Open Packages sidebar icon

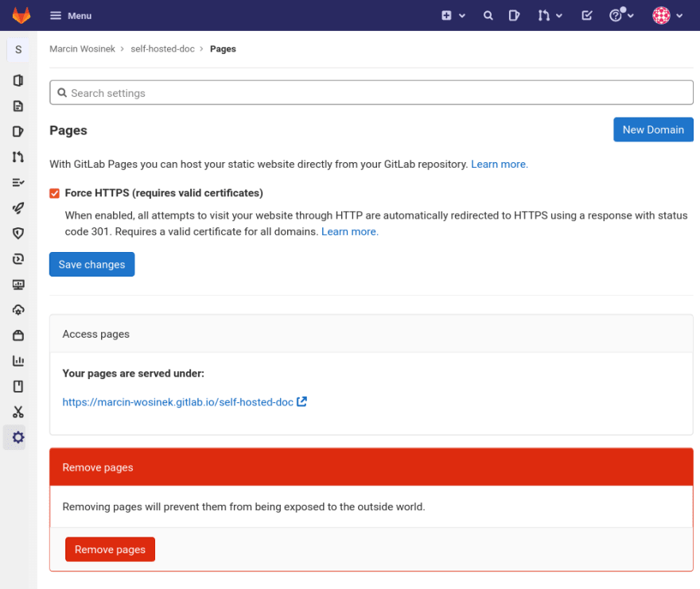point(18,335)
